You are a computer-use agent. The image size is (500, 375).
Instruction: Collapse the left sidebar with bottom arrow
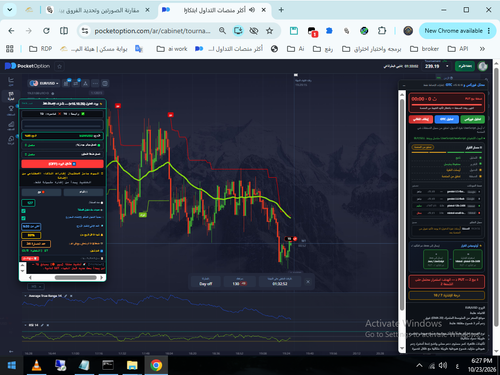pyautogui.click(x=11, y=351)
